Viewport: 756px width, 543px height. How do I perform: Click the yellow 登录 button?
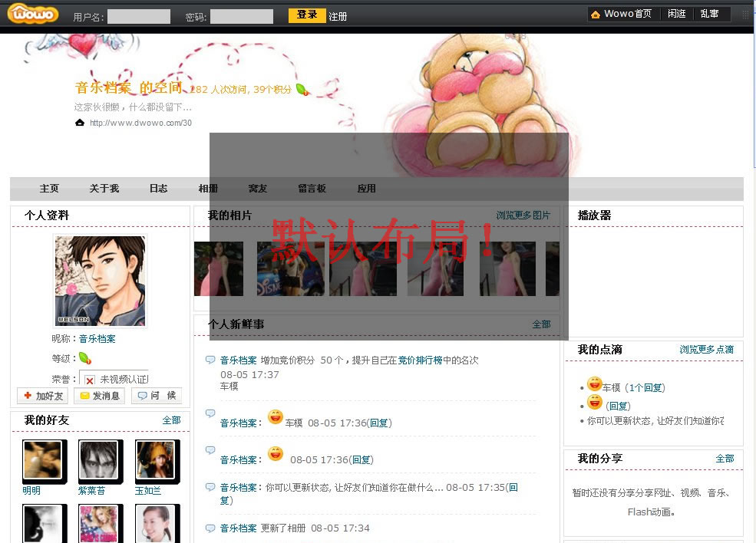[x=307, y=15]
